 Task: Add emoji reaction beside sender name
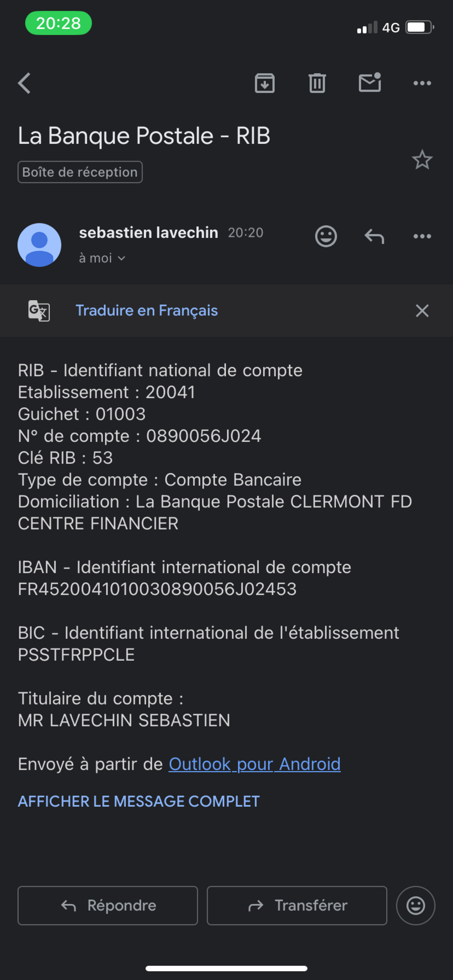click(326, 236)
